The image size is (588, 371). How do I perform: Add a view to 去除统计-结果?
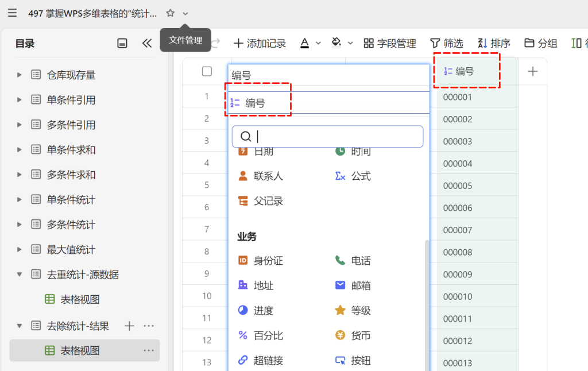click(129, 326)
